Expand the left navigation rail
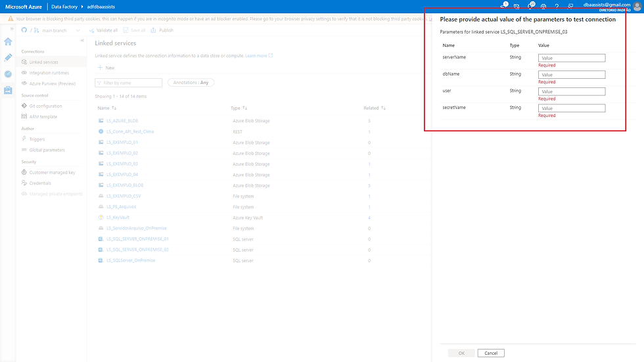The width and height of the screenshot is (644, 362). (12, 29)
